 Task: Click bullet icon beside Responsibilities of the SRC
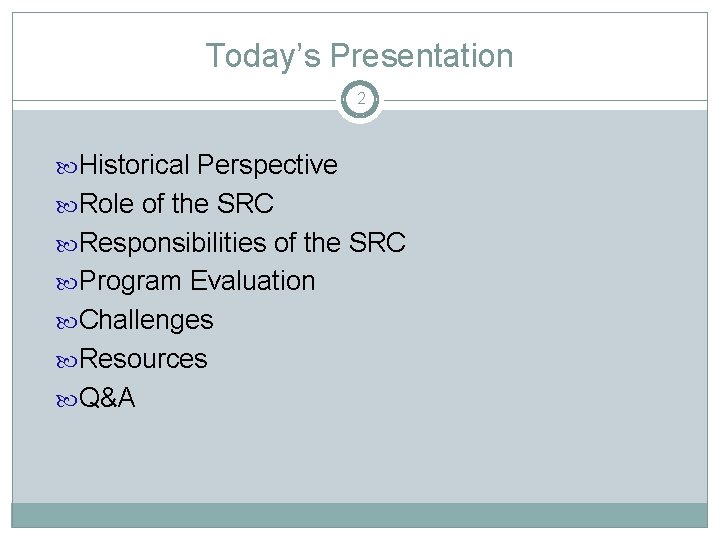(x=67, y=246)
